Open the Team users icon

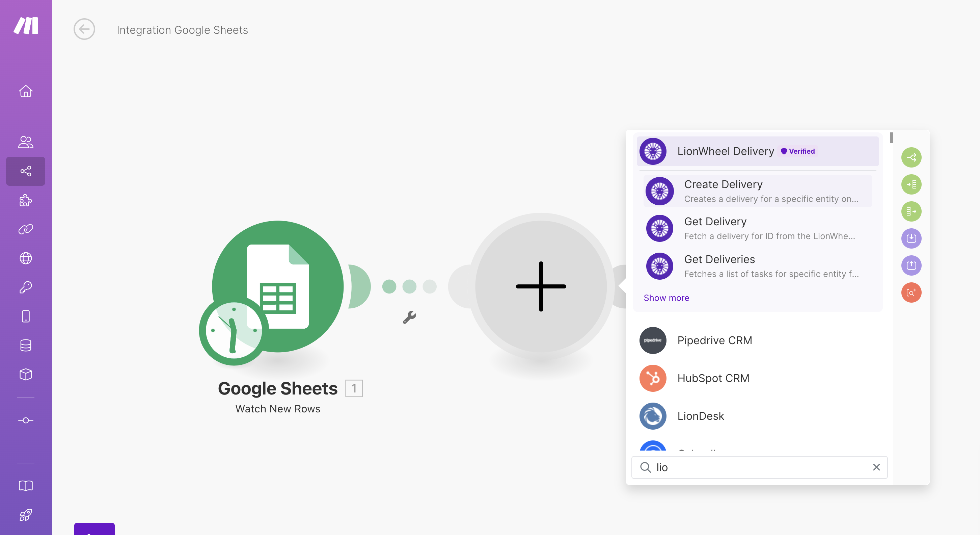tap(26, 142)
